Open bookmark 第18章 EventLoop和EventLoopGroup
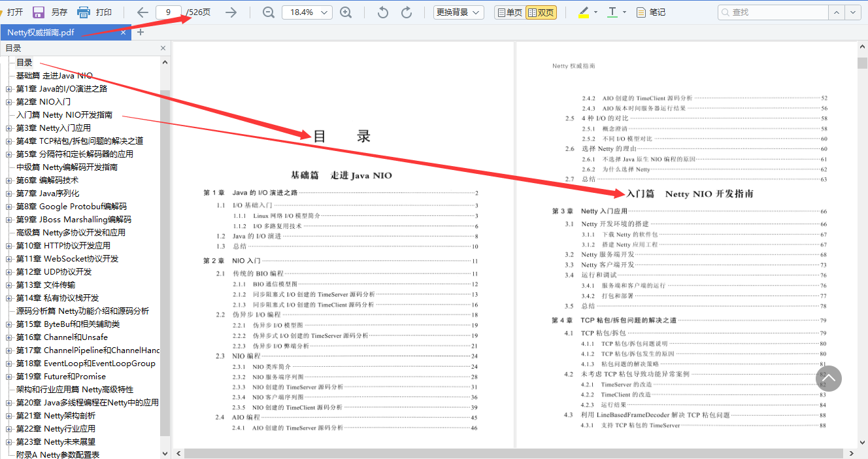The height and width of the screenshot is (459, 868). pyautogui.click(x=86, y=363)
